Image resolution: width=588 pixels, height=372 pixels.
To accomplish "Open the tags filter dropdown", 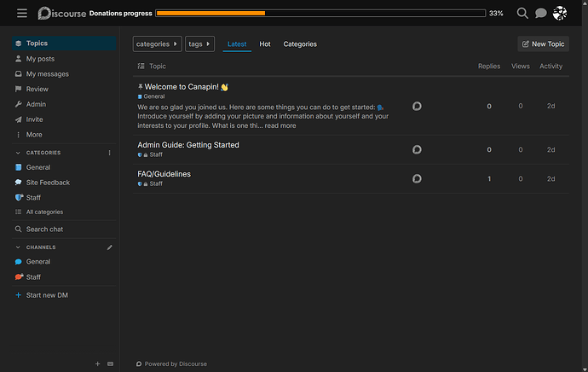I will (x=200, y=44).
